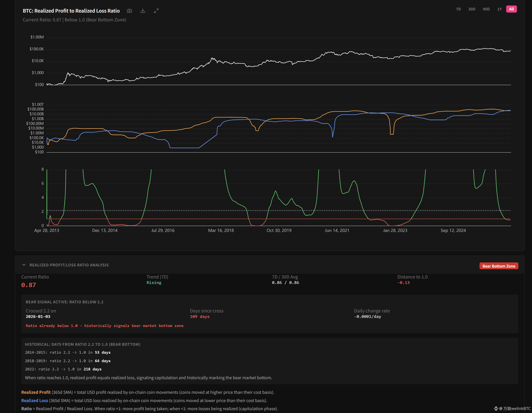Image resolution: width=532 pixels, height=413 pixels.
Task: Click the Daily change rate label
Action: 372,311
